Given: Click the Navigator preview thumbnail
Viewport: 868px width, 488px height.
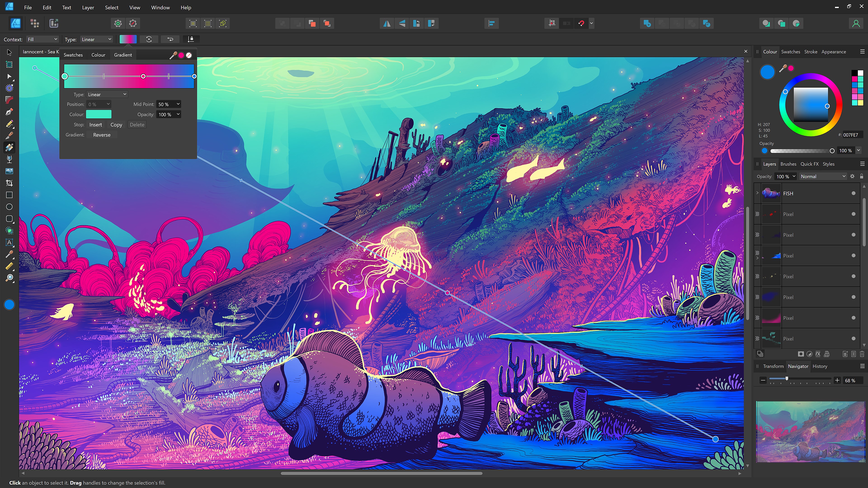Looking at the screenshot, I should (810, 432).
